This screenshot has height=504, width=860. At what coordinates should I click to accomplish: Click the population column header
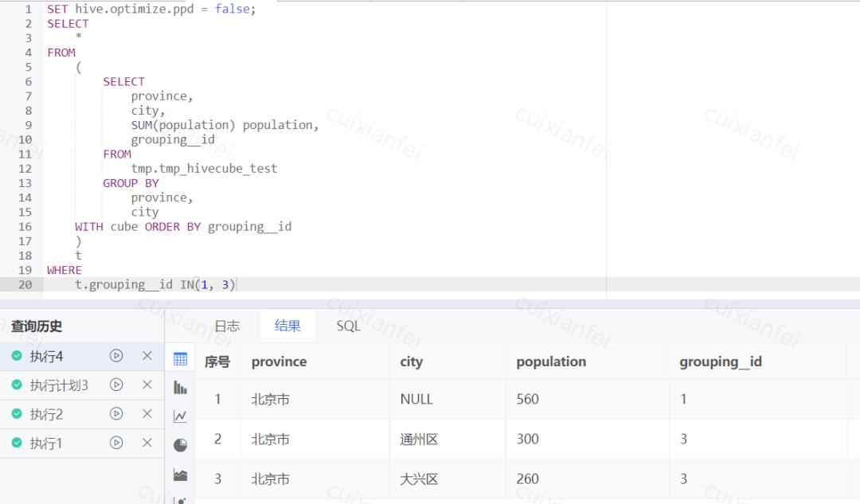[x=551, y=361]
